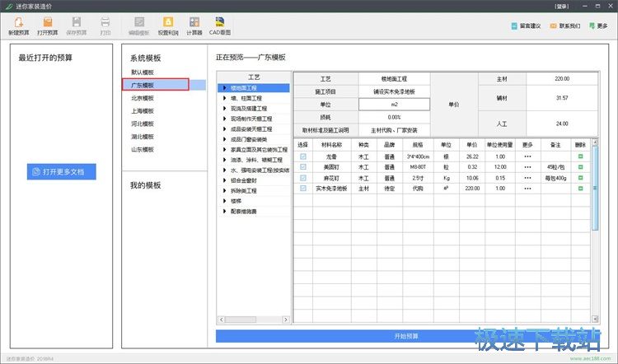The image size is (618, 364).
Task: Click the 开始预算 button
Action: pos(405,336)
